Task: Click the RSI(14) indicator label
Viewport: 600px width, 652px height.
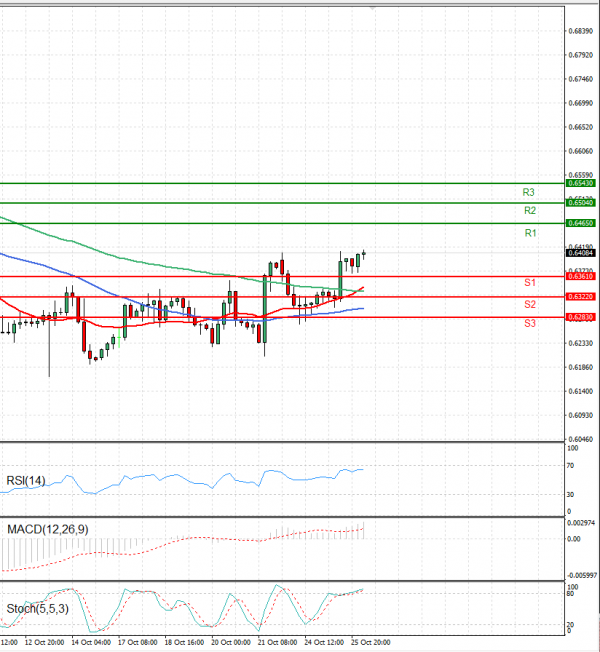Action: (27, 480)
